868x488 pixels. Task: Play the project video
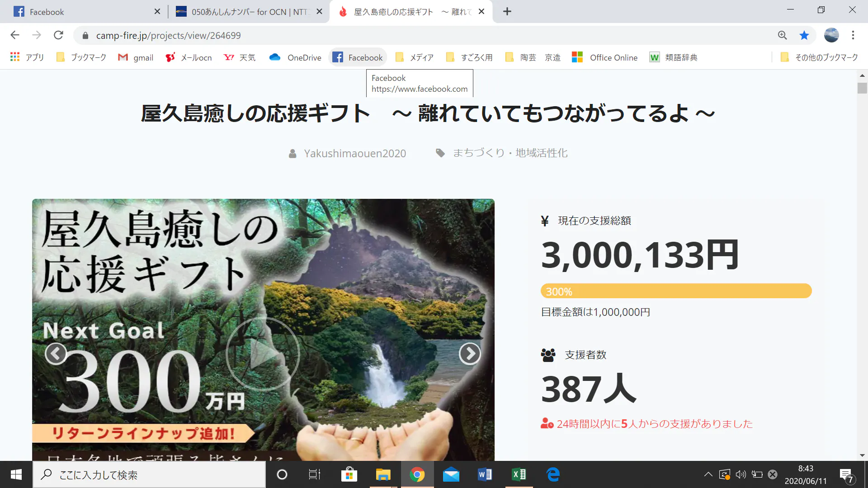point(263,354)
